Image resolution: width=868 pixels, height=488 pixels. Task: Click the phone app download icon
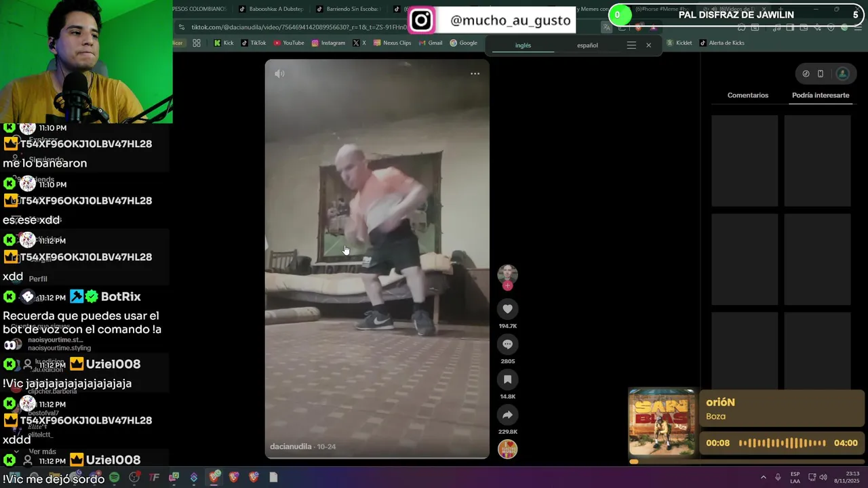point(821,74)
